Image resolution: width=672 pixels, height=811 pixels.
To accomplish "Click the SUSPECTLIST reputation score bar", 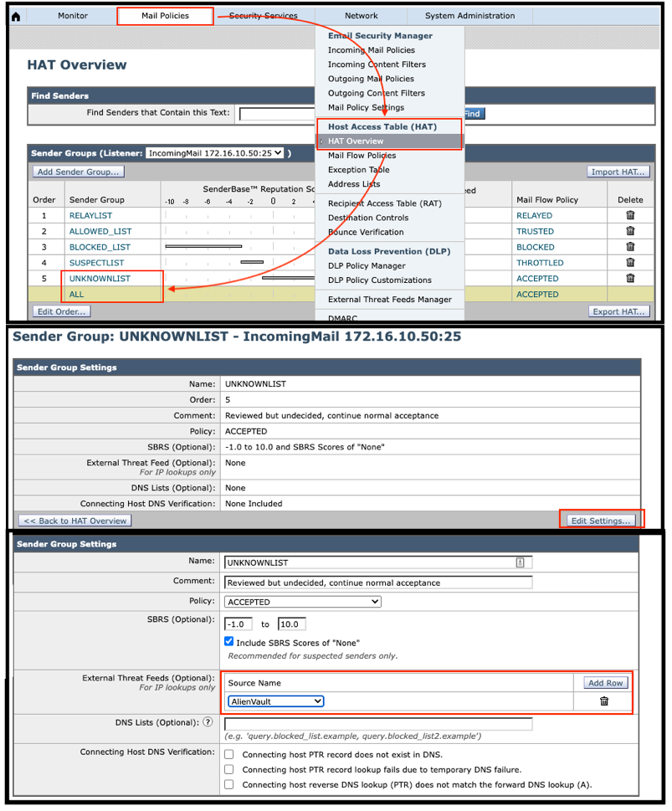I will point(252,262).
